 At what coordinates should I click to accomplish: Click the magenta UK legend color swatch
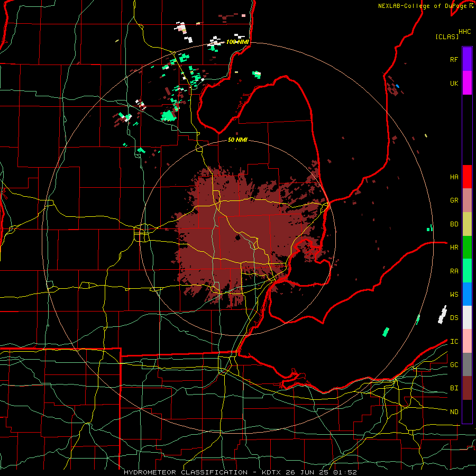(467, 83)
